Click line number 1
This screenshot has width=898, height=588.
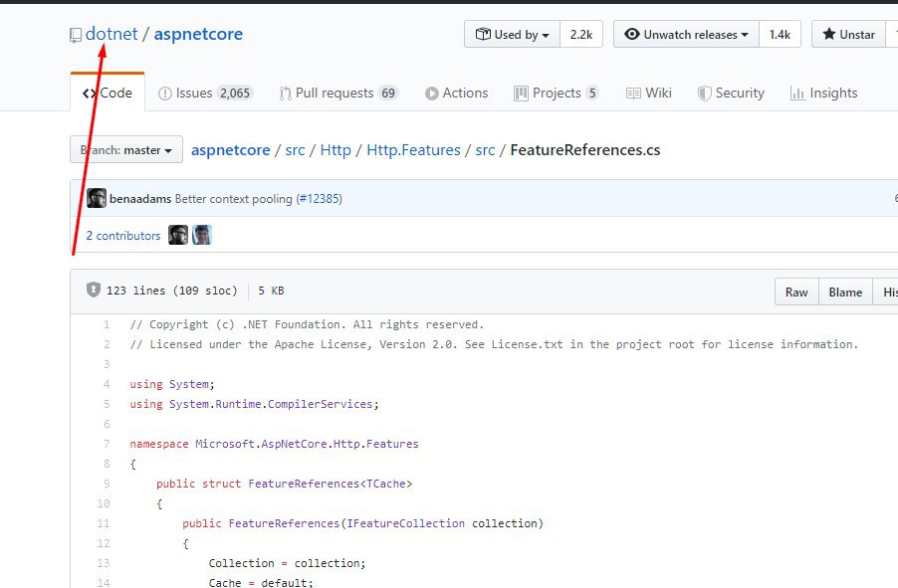coord(107,324)
